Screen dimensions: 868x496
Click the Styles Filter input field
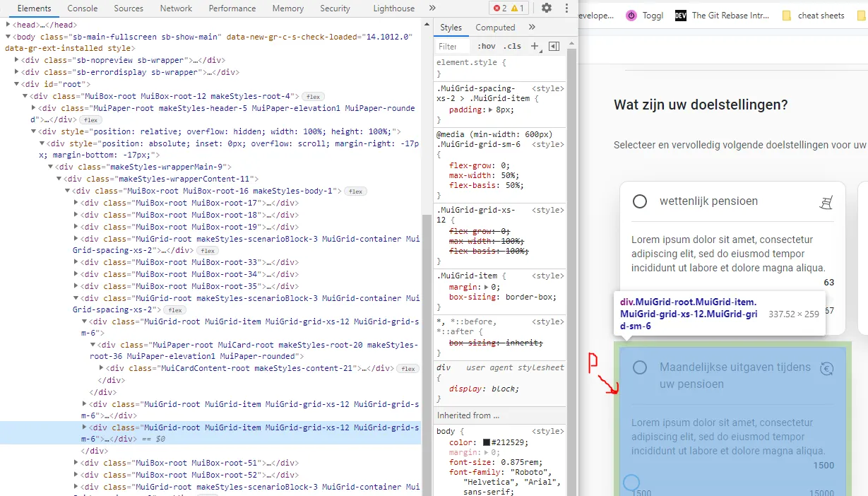pos(452,46)
